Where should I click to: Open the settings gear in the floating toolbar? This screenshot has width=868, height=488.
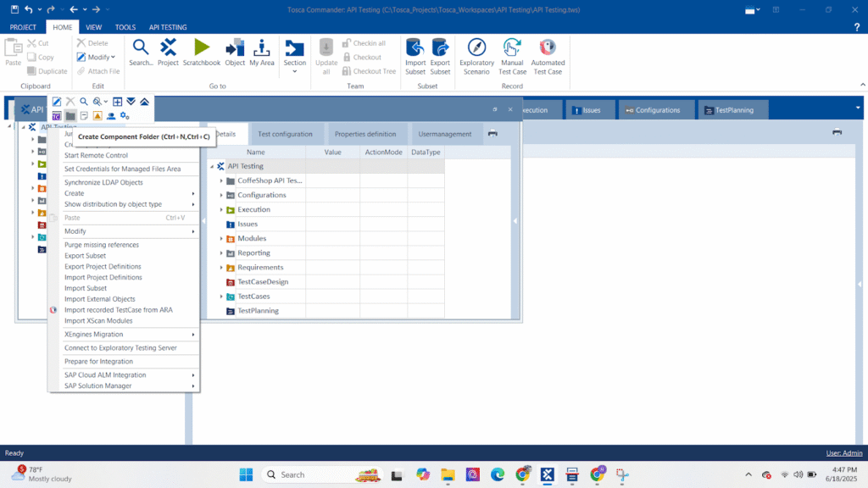click(x=123, y=116)
